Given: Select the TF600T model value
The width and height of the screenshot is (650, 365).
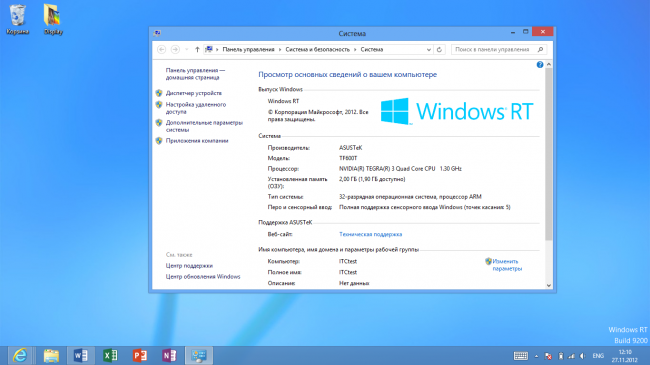Looking at the screenshot, I should [x=348, y=158].
